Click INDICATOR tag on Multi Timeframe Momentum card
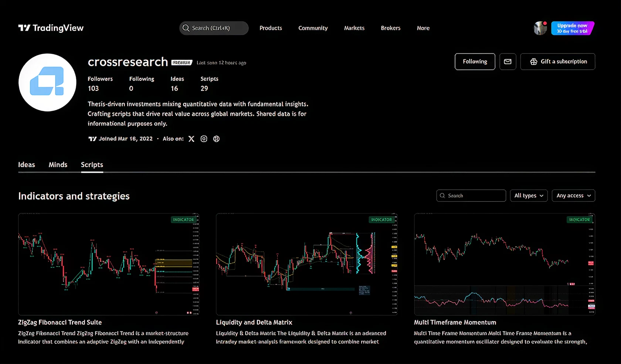Image resolution: width=621 pixels, height=364 pixels. 579,220
